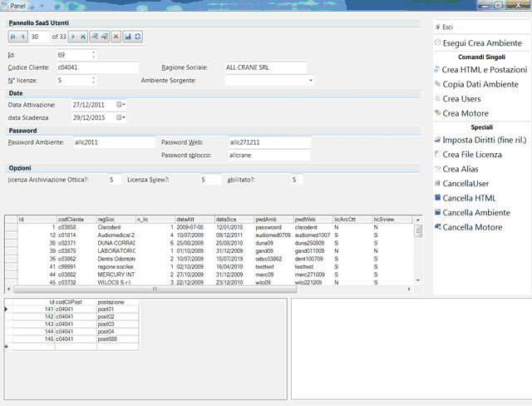Click the main grid scroll-down arrow

418,280
